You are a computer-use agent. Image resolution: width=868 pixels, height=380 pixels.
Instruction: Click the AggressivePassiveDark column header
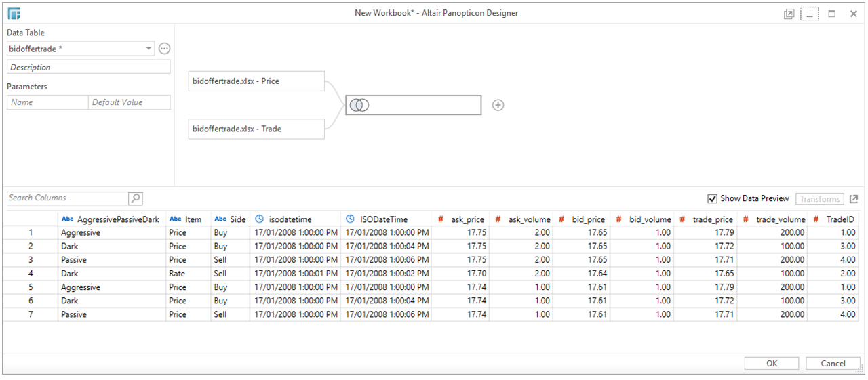tap(111, 219)
